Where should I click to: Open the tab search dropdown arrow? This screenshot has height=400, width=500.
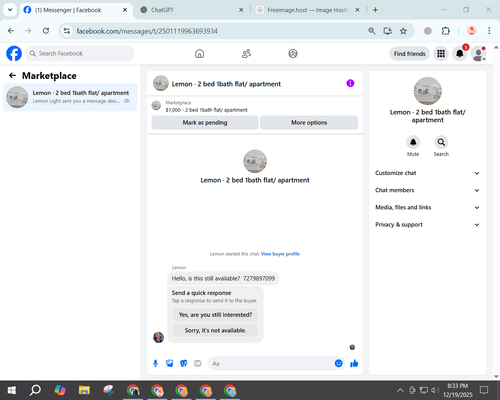coord(10,10)
